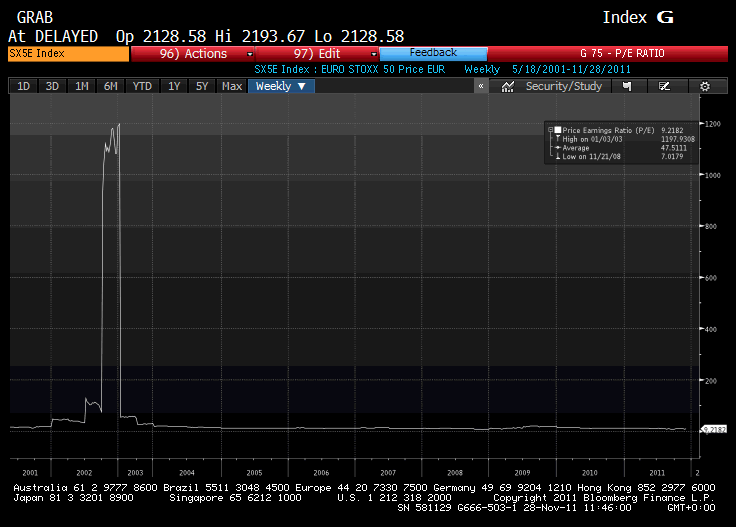The image size is (736, 527).
Task: Click the Low marker icon in legend
Action: click(558, 156)
